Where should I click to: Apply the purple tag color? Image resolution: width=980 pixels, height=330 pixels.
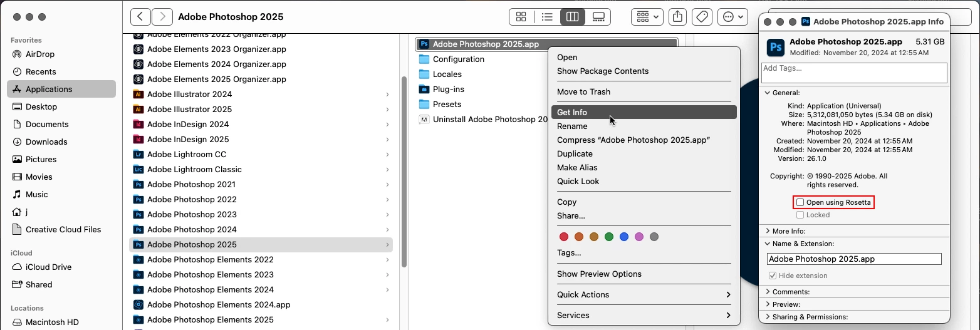[x=639, y=237]
